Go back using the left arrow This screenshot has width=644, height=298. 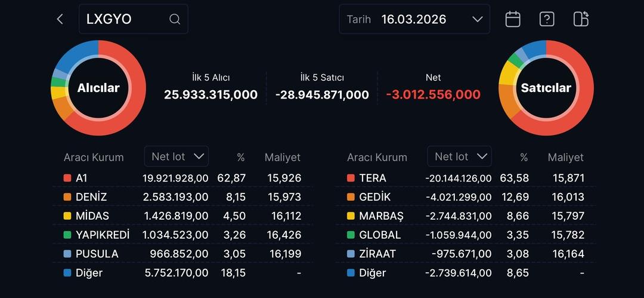click(x=60, y=19)
